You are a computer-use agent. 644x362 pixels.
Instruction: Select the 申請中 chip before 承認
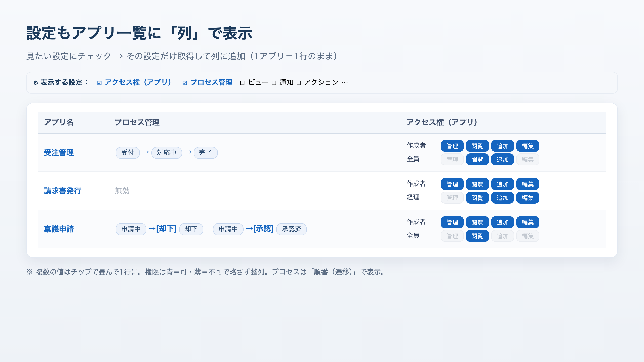pos(228,229)
